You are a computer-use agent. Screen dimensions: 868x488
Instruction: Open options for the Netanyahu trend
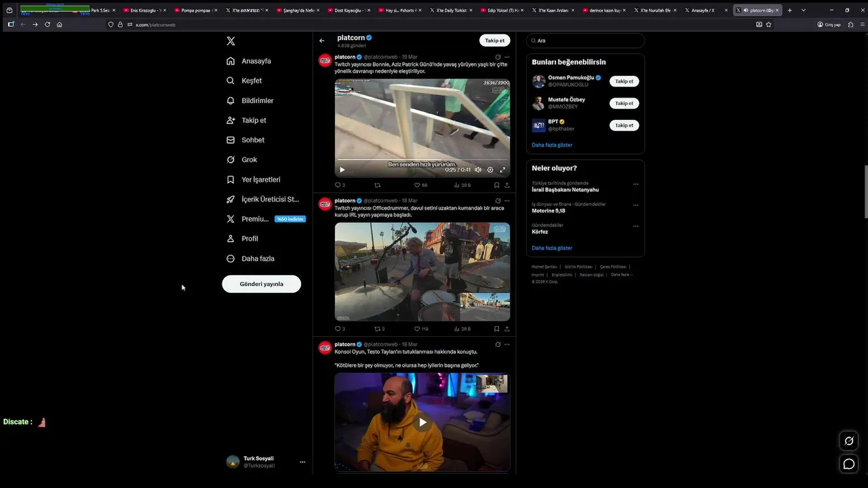coord(635,184)
